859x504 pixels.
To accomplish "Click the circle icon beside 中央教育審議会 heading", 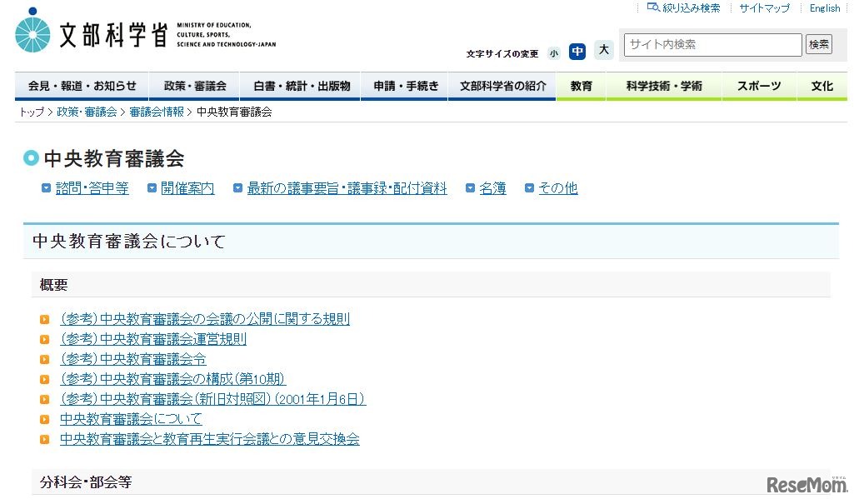I will [31, 158].
